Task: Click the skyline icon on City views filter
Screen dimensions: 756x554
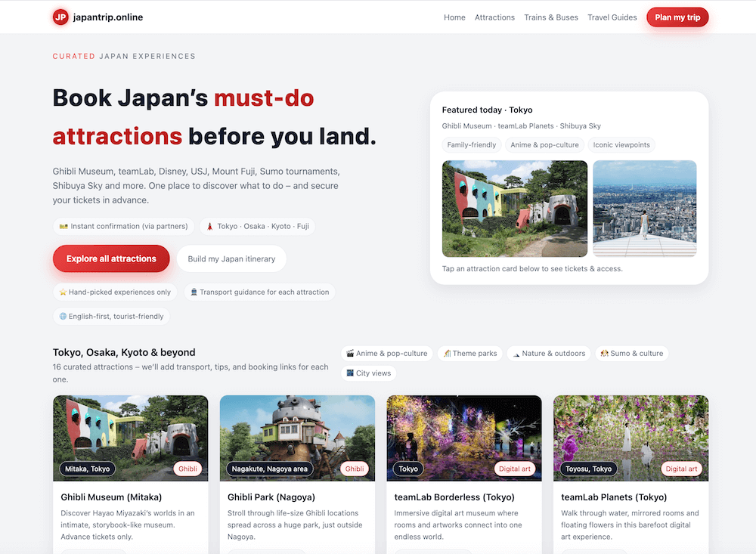Action: tap(349, 373)
